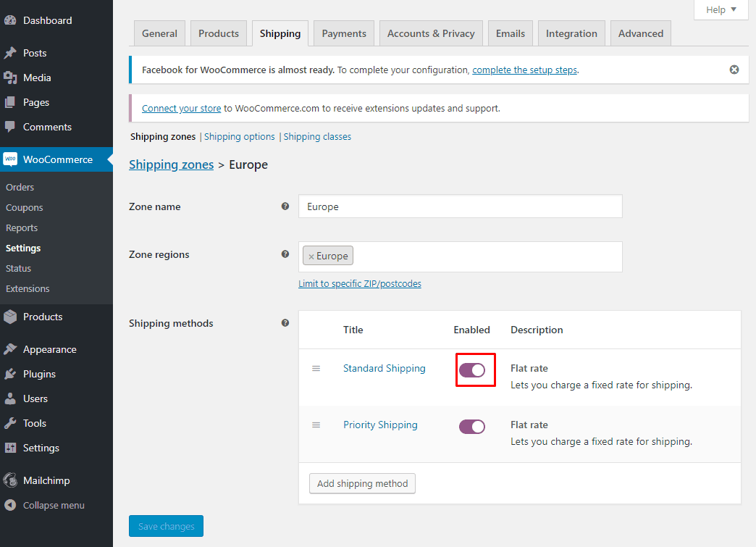Viewport: 756px width, 547px height.
Task: Open the Comments section
Action: tap(45, 127)
